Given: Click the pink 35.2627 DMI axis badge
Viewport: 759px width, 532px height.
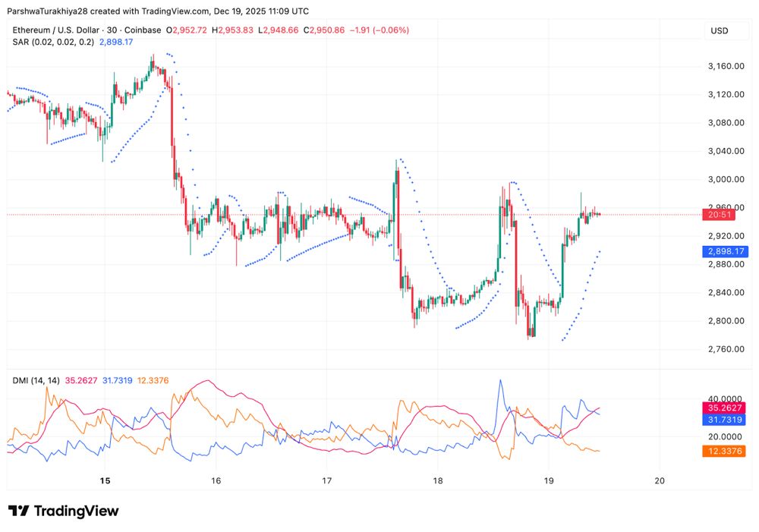Looking at the screenshot, I should 726,408.
